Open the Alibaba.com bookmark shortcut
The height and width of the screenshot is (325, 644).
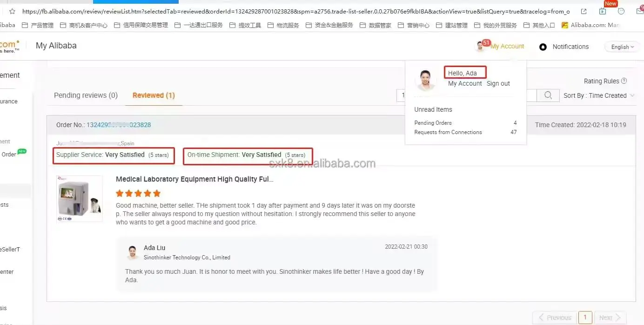point(590,25)
